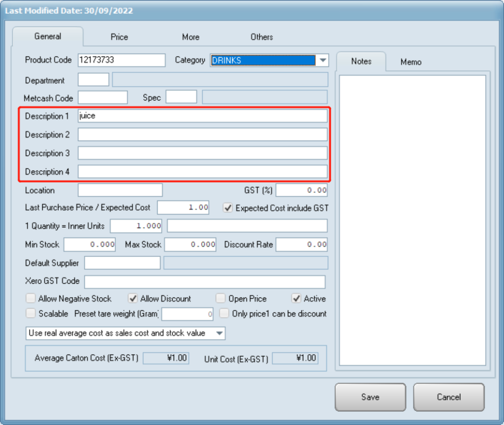
Task: Switch to the Price tab
Action: point(119,37)
